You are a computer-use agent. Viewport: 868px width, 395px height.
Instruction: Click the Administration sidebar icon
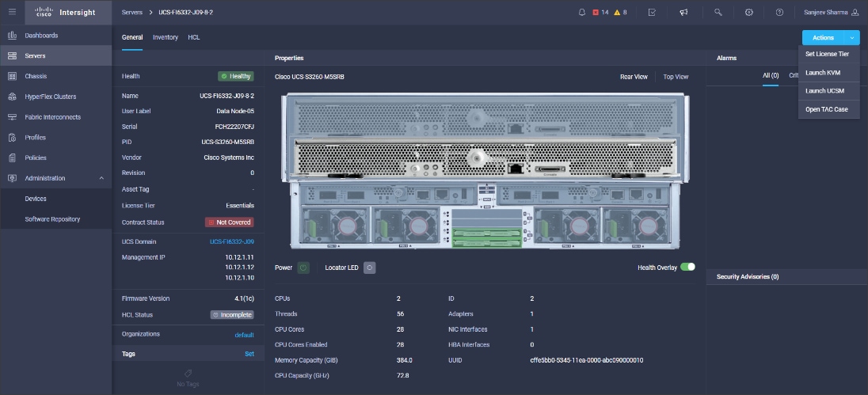tap(12, 178)
